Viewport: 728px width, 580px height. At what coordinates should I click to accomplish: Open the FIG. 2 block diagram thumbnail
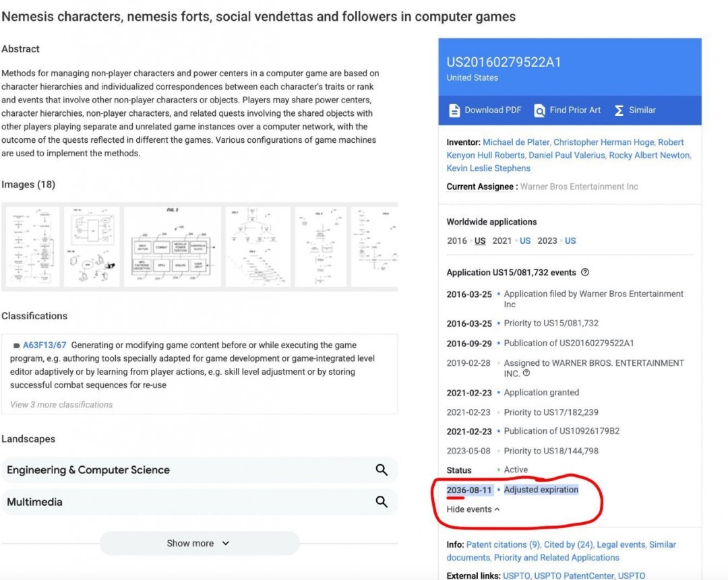(x=173, y=247)
